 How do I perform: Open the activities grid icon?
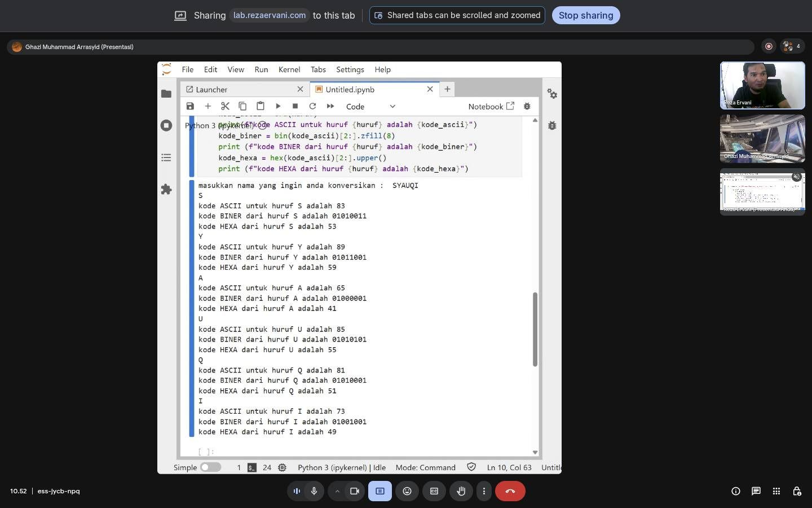coord(776,491)
